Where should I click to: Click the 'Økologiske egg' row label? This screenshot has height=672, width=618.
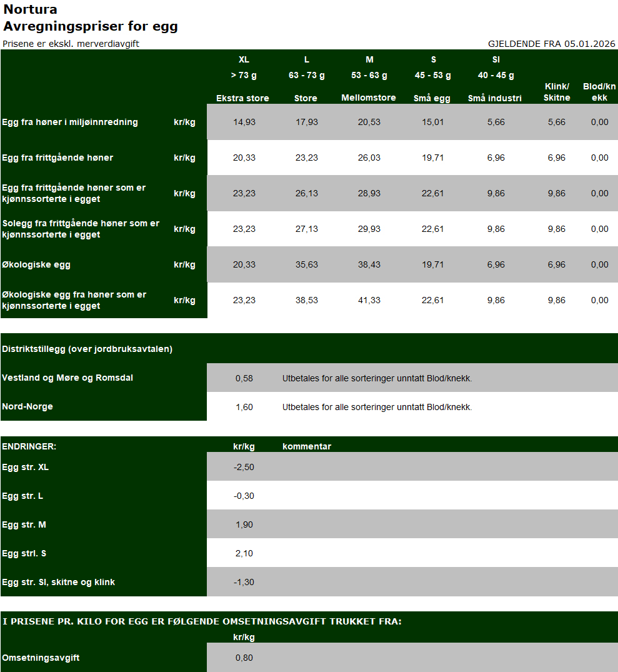coord(36,264)
